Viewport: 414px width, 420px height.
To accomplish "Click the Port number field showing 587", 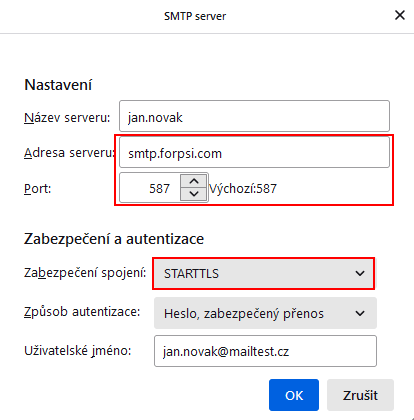I will coord(150,188).
